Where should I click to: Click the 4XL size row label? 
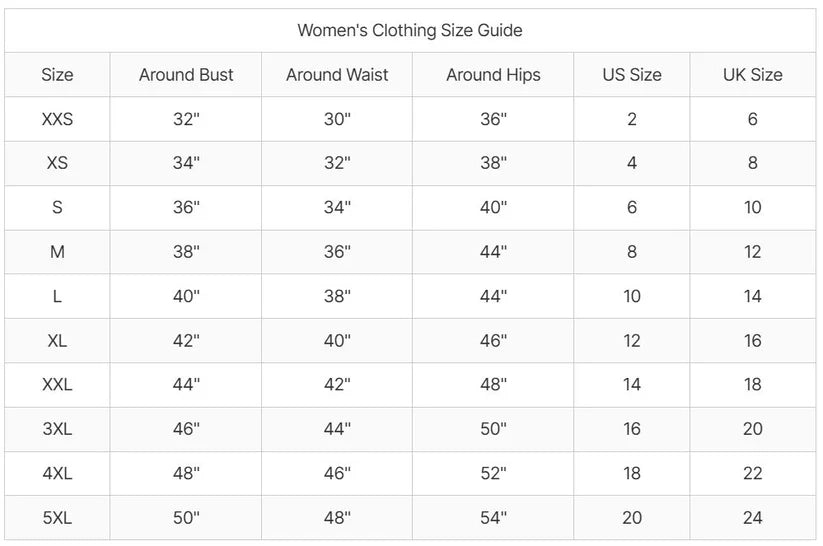pos(57,473)
